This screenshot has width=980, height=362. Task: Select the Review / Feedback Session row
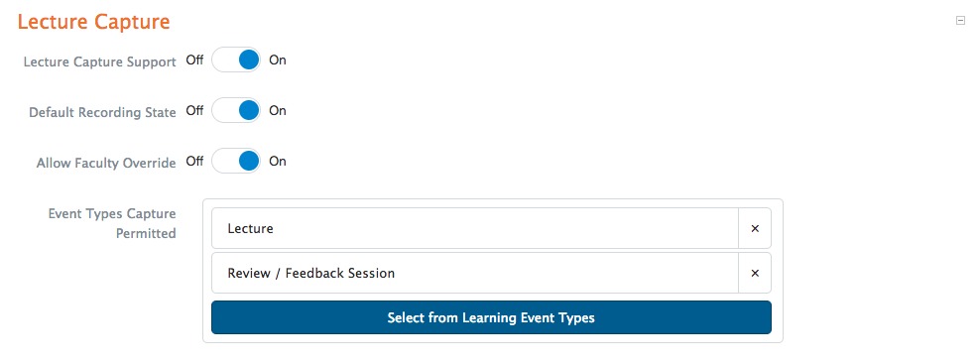[x=475, y=273]
